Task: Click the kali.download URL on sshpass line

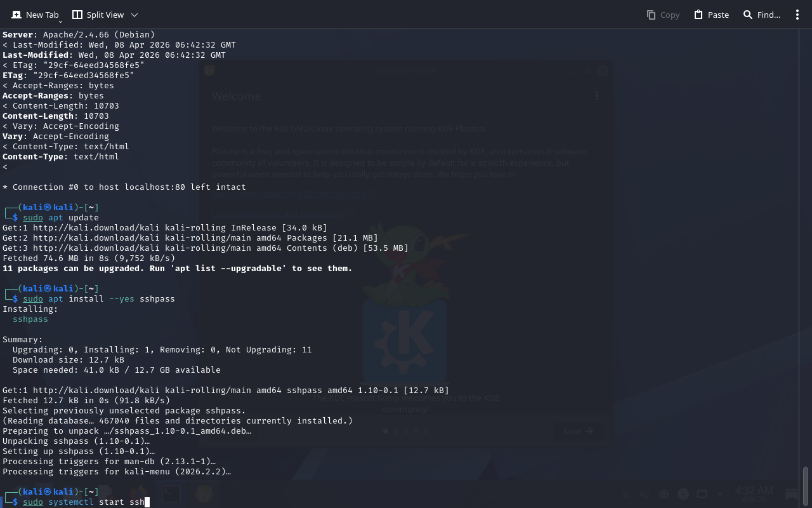Action: [96, 391]
